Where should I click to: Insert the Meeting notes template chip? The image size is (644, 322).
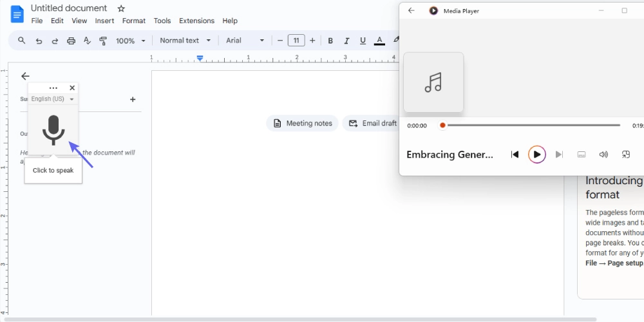[x=303, y=123]
